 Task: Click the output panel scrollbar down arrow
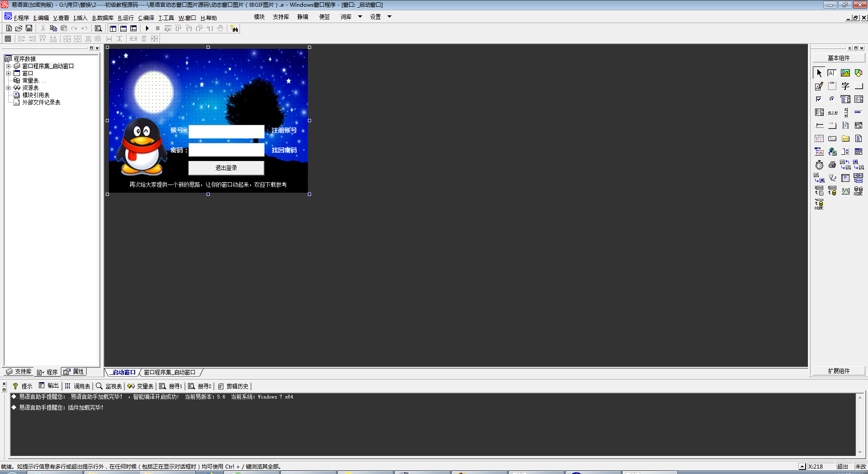860,452
